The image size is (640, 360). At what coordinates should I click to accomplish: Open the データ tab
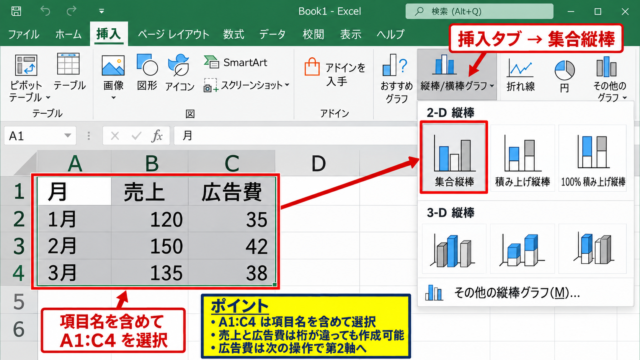[273, 34]
